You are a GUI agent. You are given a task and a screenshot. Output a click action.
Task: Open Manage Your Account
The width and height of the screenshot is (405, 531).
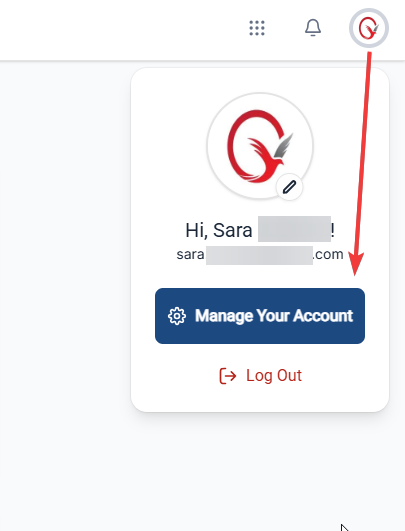(260, 316)
